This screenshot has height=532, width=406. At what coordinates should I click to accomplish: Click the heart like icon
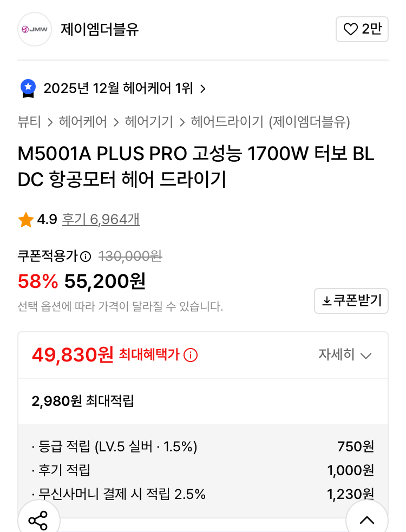(351, 29)
